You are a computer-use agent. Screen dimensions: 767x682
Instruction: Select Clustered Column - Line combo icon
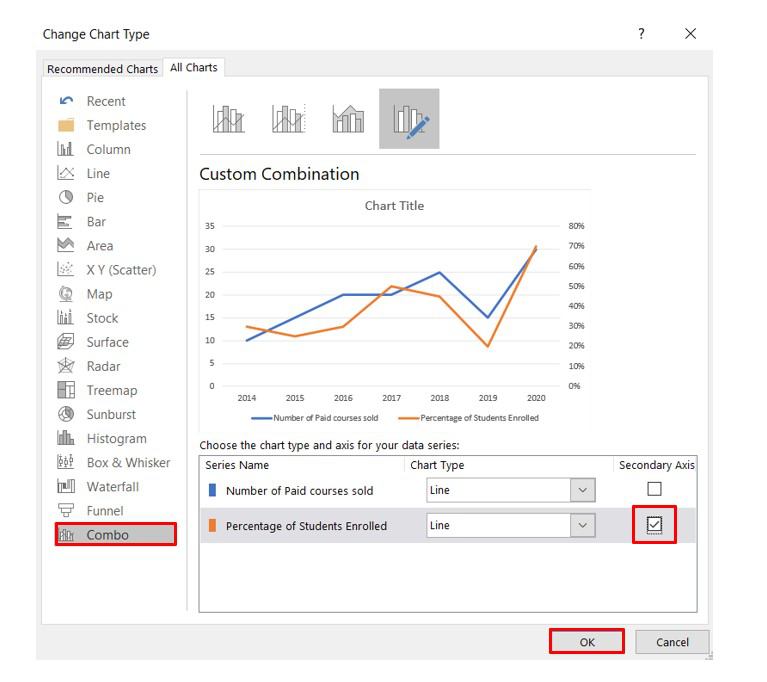pyautogui.click(x=228, y=119)
